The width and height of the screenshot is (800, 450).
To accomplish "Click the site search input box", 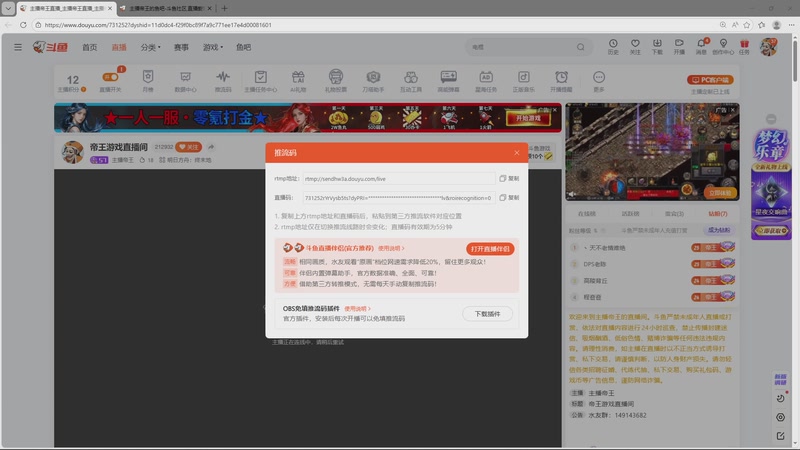I will click(x=520, y=47).
